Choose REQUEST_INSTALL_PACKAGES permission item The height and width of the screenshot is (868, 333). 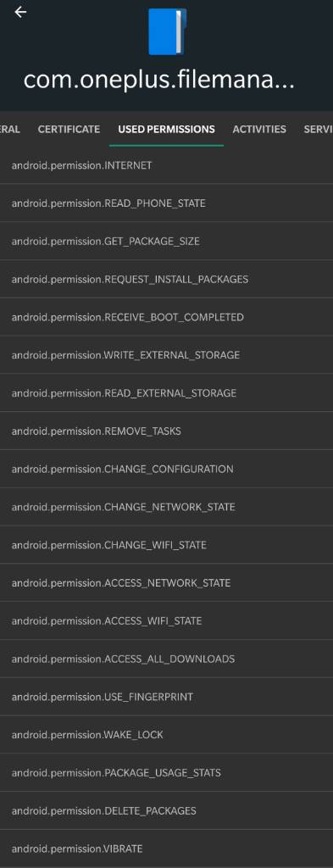(166, 279)
